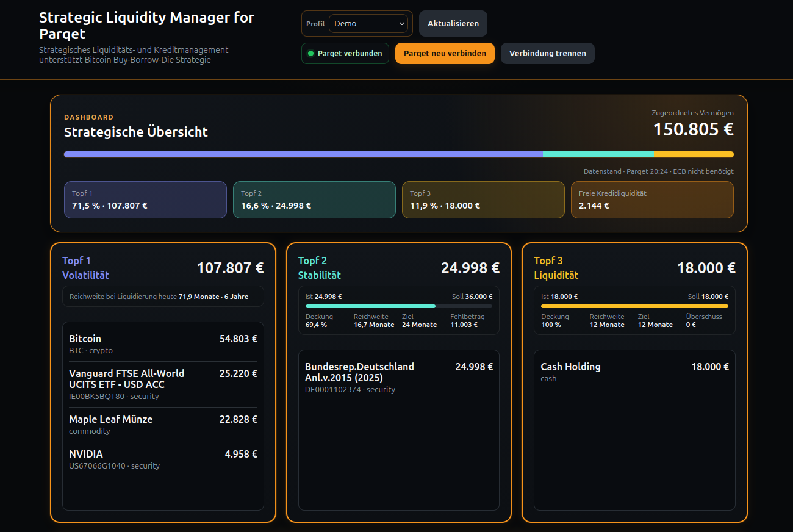Image resolution: width=793 pixels, height=532 pixels.
Task: Click the Strategic Liquidity Manager for Parqet title
Action: [146, 26]
